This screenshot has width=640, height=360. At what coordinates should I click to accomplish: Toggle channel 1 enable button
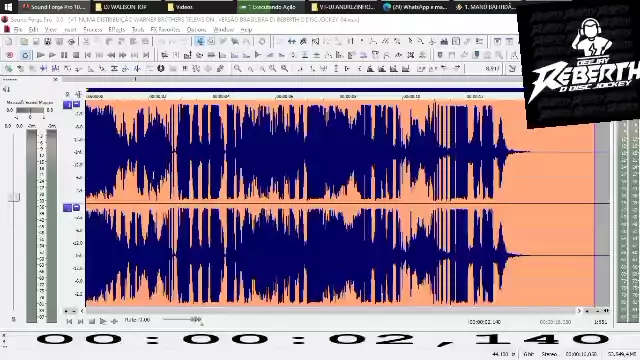pos(67,105)
